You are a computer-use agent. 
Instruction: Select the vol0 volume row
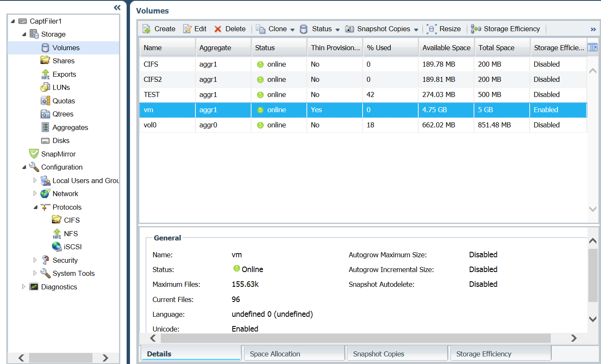[363, 125]
